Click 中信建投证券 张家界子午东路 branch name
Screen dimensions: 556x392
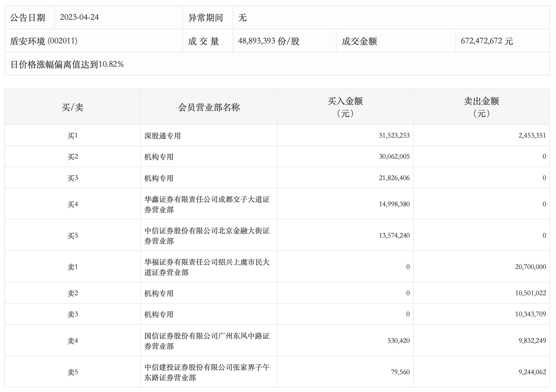207,372
